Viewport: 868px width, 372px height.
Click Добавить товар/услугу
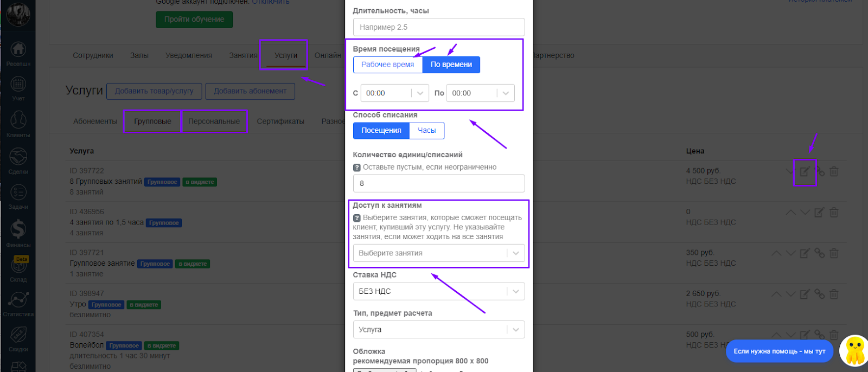click(x=154, y=91)
